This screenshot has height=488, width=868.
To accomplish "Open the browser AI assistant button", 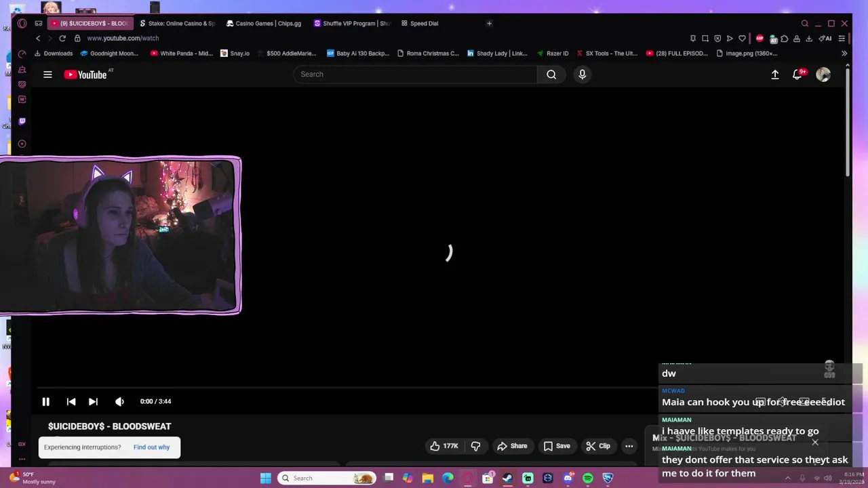I will click(826, 39).
